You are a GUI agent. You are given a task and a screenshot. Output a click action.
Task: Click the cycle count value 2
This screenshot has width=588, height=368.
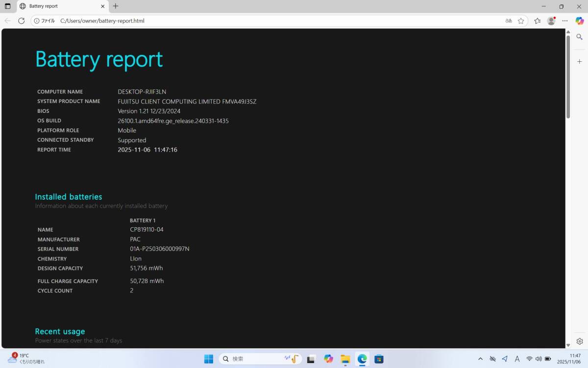132,290
